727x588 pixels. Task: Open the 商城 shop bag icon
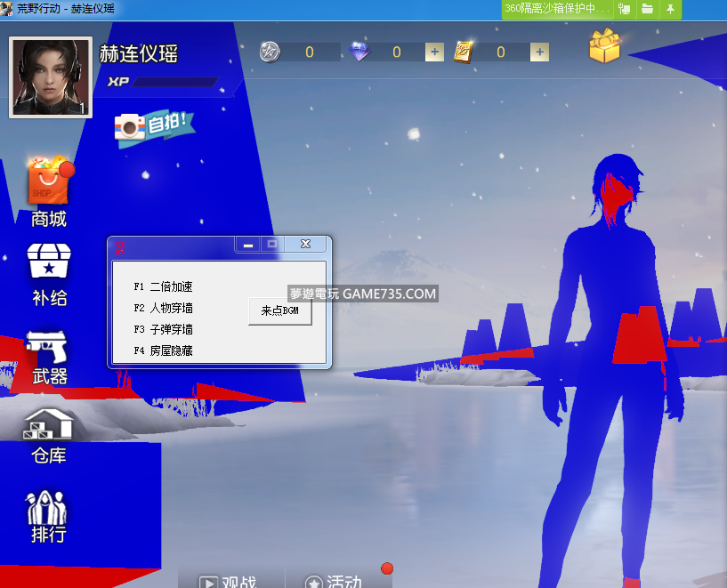tap(49, 181)
